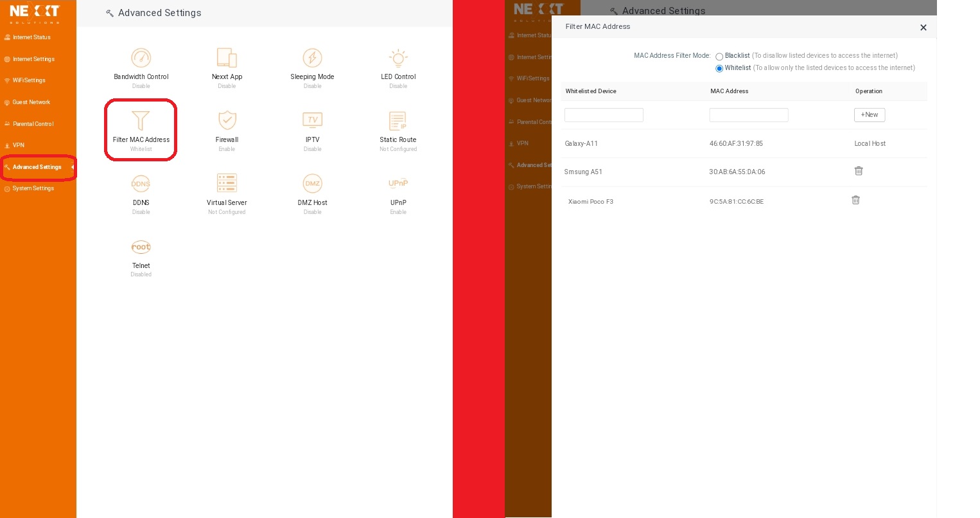Screen dimensions: 980x518
Task: Click the +New button to add device
Action: [869, 115]
